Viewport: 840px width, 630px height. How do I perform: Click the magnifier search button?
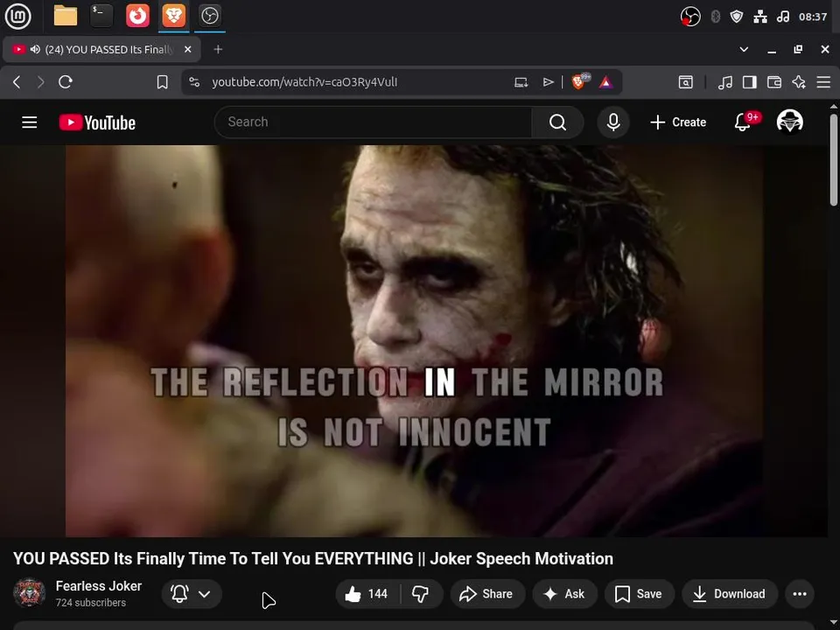tap(557, 122)
